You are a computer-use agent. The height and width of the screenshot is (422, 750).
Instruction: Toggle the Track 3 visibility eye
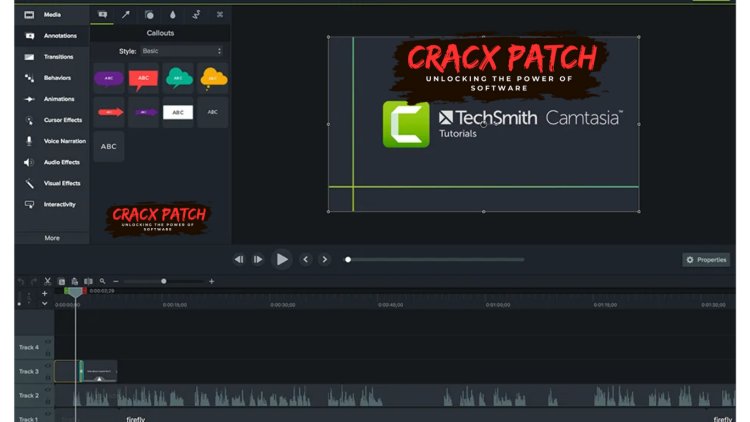pos(48,366)
